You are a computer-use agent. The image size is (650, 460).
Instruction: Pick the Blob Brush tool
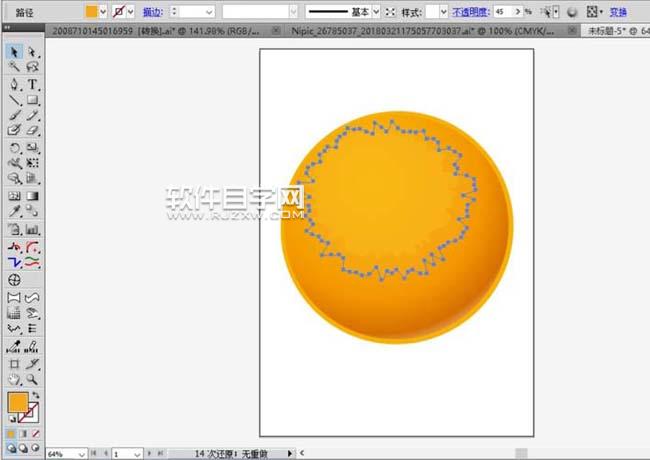(x=14, y=130)
